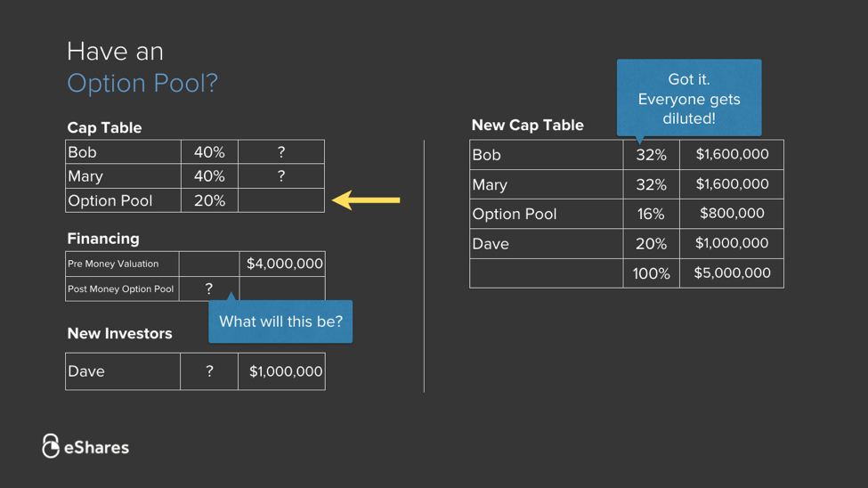The width and height of the screenshot is (868, 488).
Task: Click the eShares lock logo icon
Action: coord(51,446)
